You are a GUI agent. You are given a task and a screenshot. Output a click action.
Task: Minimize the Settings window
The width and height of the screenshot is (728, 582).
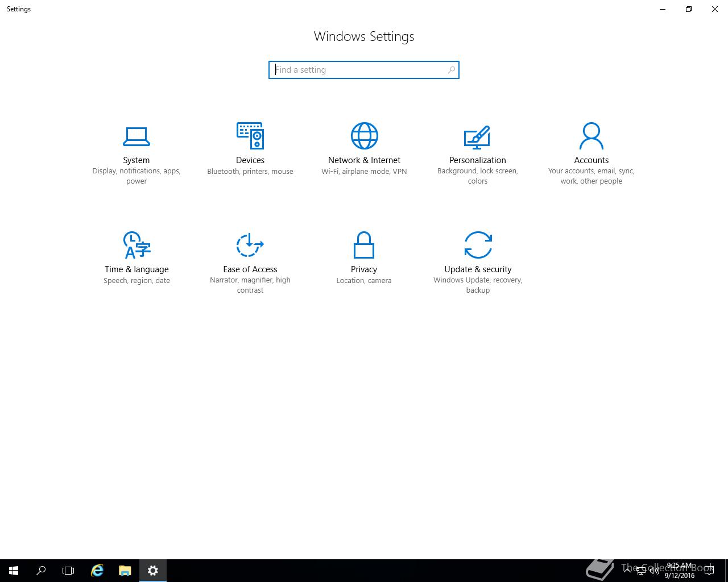point(663,9)
